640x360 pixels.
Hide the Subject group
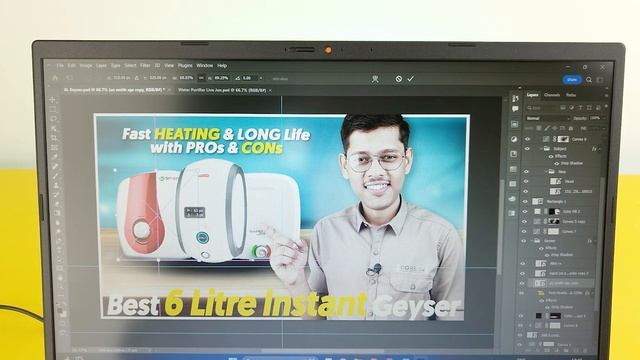527,149
